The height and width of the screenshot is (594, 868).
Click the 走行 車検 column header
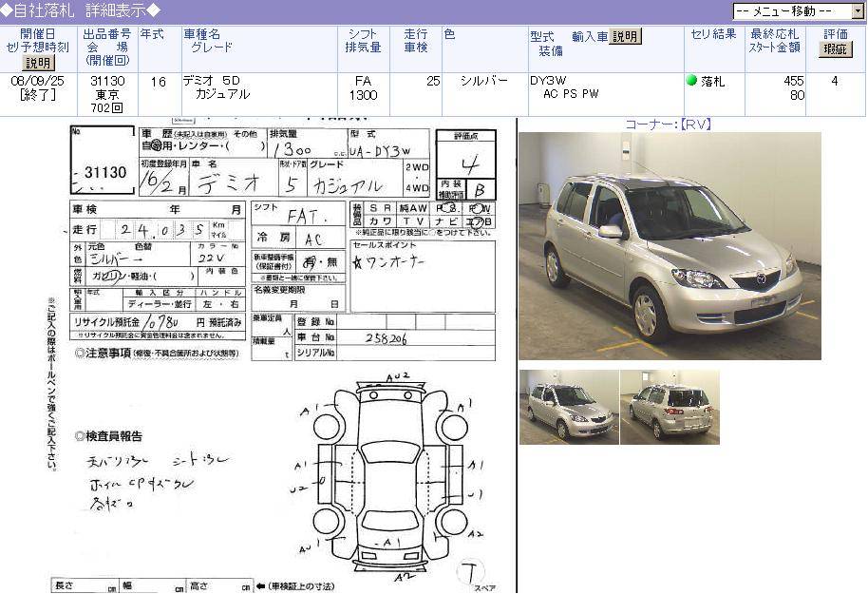416,41
